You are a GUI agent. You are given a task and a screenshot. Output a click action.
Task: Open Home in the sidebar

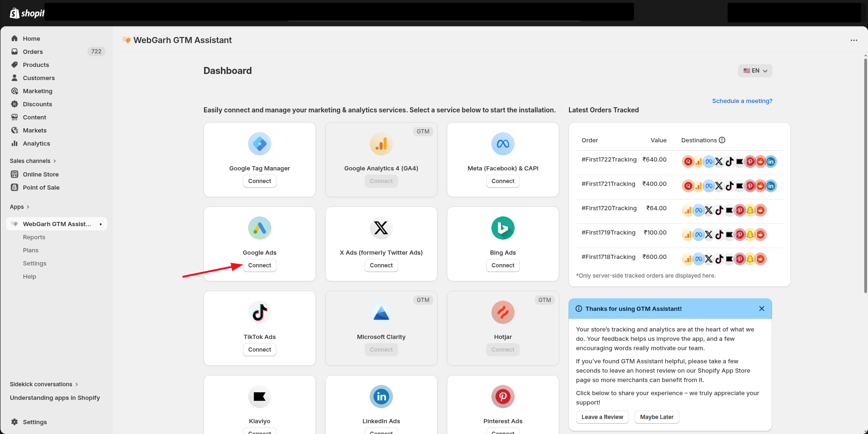[31, 38]
